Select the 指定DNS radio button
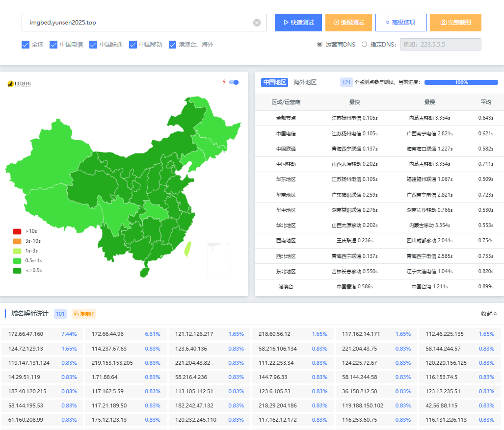Image resolution: width=504 pixels, height=430 pixels. pyautogui.click(x=364, y=44)
